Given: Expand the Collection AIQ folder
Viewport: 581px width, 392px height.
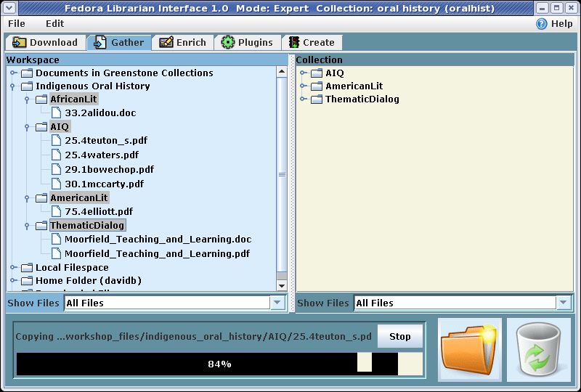Looking at the screenshot, I should [303, 73].
